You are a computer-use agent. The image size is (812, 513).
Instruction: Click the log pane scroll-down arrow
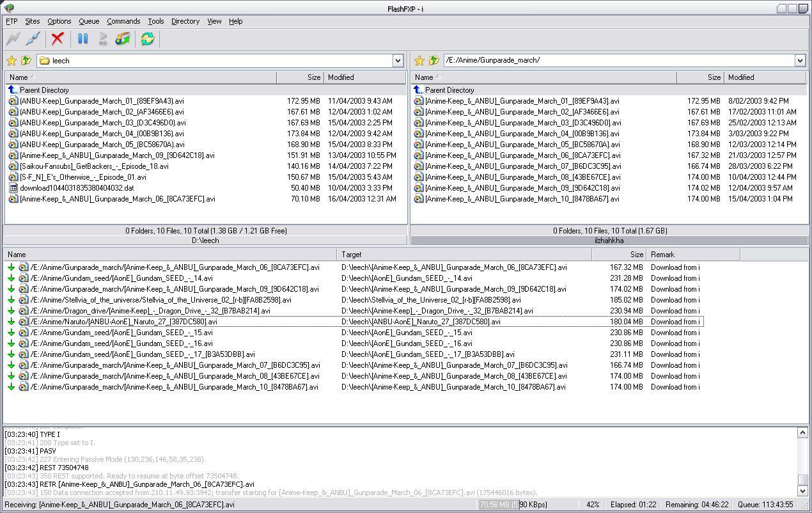803,491
